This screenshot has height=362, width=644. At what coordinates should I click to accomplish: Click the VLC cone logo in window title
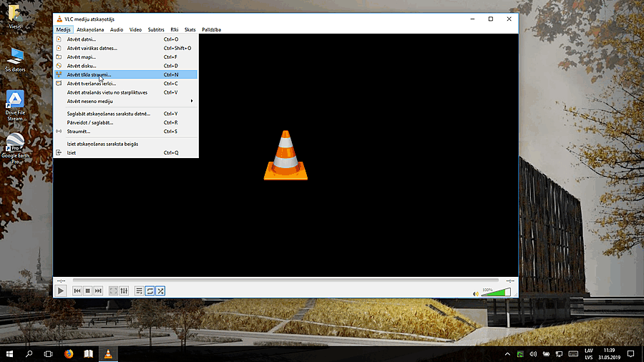[59, 19]
